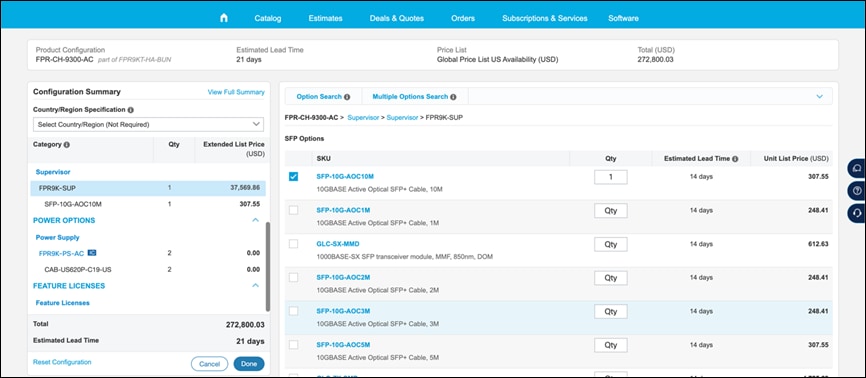866x378 pixels.
Task: Click FPR9K-SUP text in breadcrumb
Action: click(443, 118)
